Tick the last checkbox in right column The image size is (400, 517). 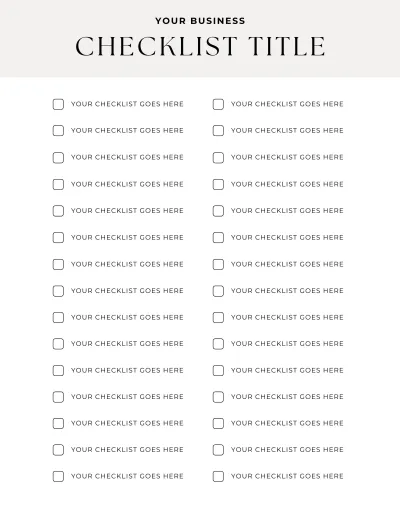(x=218, y=476)
